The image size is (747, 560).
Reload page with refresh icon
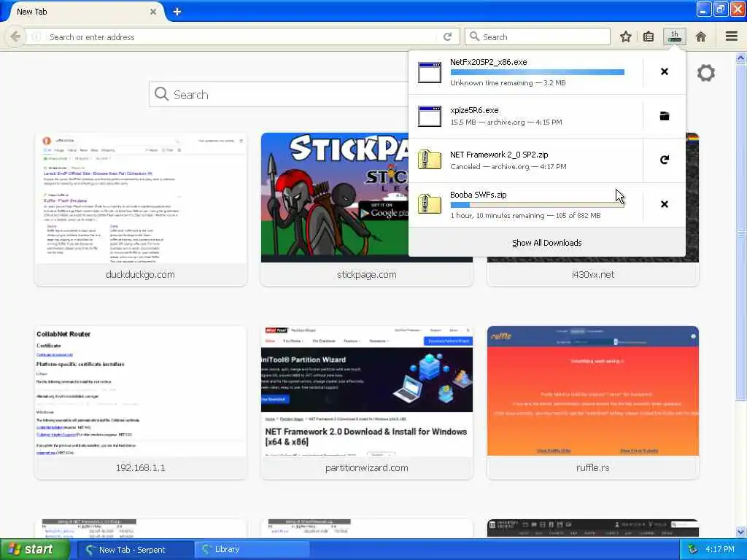447,36
